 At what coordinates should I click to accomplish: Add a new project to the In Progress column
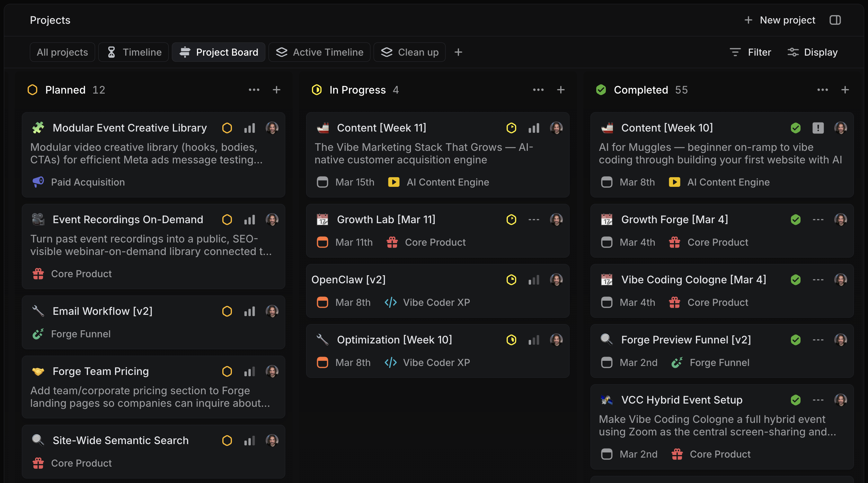point(561,90)
